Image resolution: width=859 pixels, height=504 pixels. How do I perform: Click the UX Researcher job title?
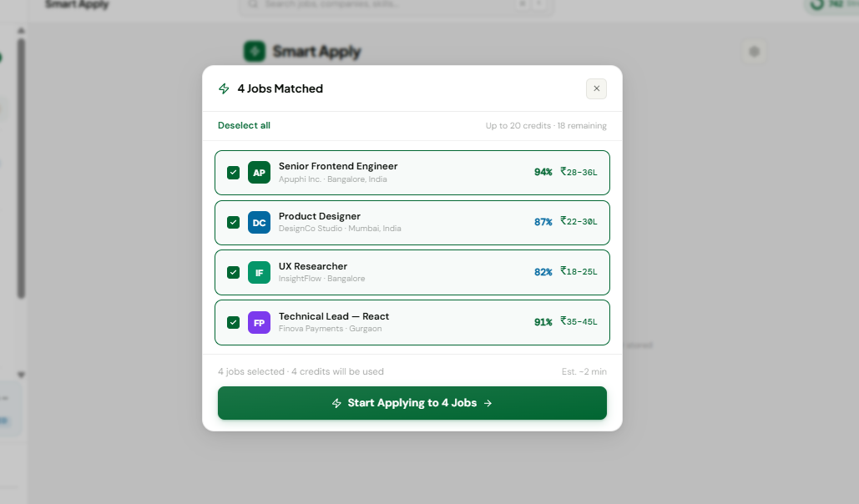point(313,266)
